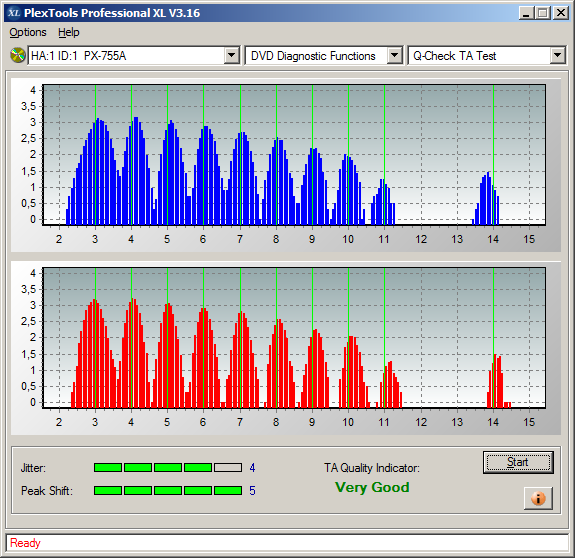This screenshot has height=558, width=575.
Task: Click the disc drive icon beside PX-755A
Action: (x=17, y=56)
